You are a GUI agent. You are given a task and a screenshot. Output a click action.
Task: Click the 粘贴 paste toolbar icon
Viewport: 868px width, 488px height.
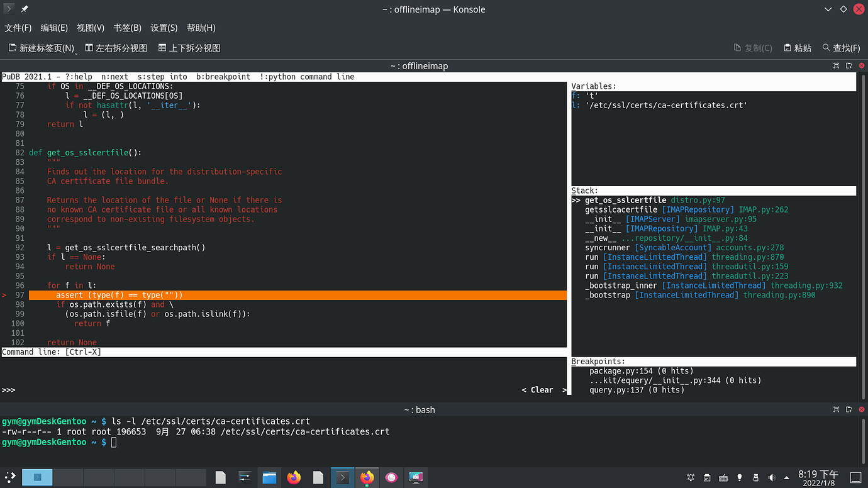point(789,48)
